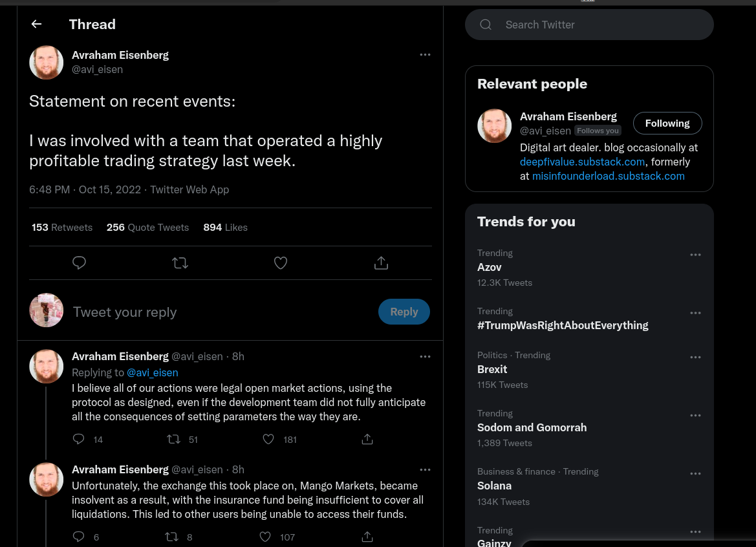
Task: View the 153 Retweets list
Action: pyautogui.click(x=61, y=227)
